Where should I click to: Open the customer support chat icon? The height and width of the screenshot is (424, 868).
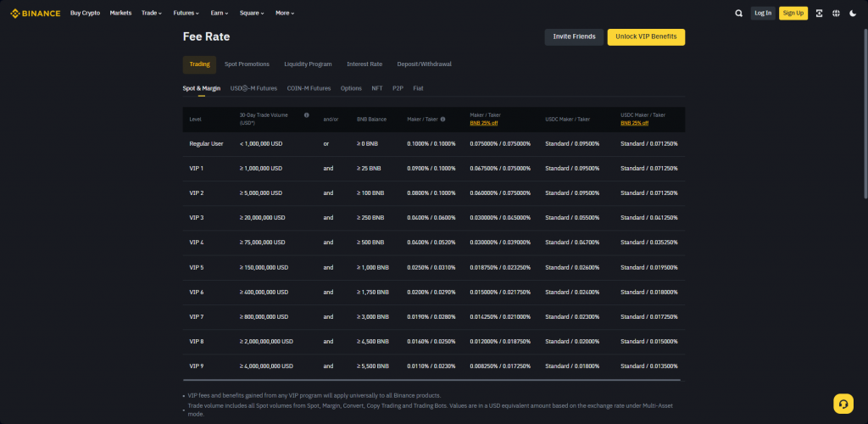click(843, 404)
